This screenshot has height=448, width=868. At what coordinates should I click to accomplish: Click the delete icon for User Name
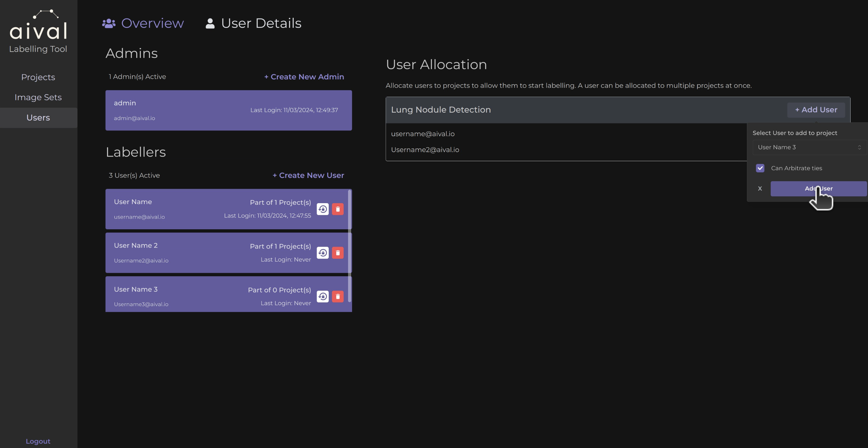(337, 208)
